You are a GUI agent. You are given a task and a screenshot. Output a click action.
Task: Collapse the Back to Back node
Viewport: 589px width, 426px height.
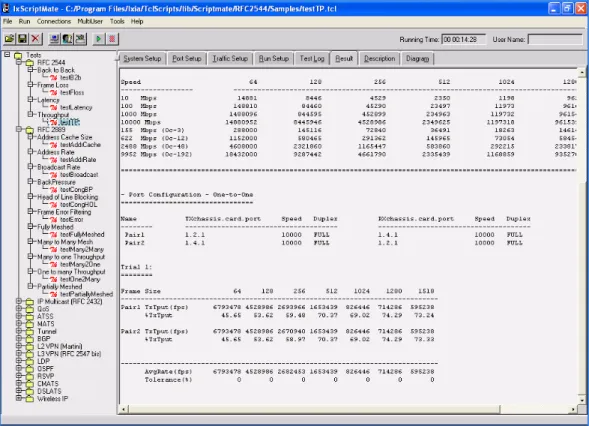[x=30, y=70]
